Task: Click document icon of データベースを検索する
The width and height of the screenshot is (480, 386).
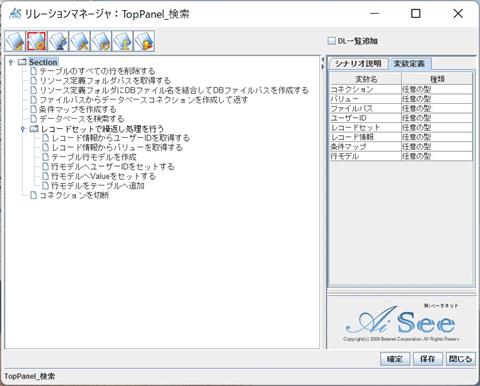Action: [x=33, y=119]
